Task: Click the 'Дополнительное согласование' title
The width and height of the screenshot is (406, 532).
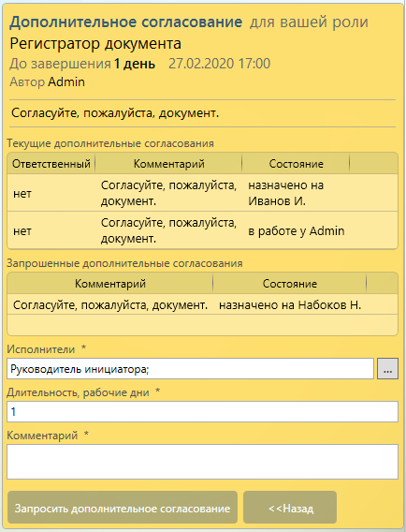Action: click(125, 22)
